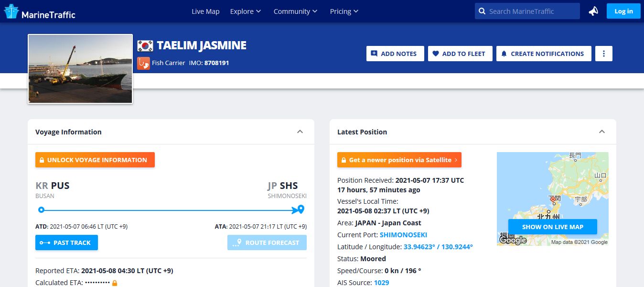644x287 pixels.
Task: Open the Taelim Jasmine vessel photo
Action: point(80,69)
